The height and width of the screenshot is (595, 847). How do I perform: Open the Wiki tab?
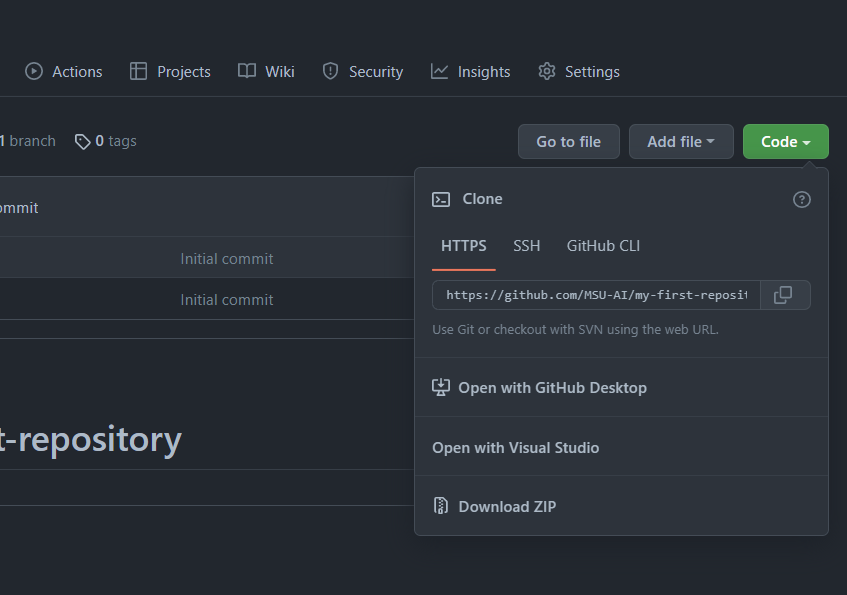pyautogui.click(x=266, y=71)
